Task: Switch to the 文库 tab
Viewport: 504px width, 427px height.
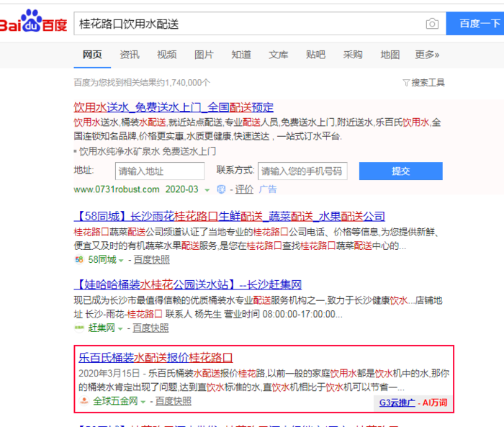Action: point(279,55)
